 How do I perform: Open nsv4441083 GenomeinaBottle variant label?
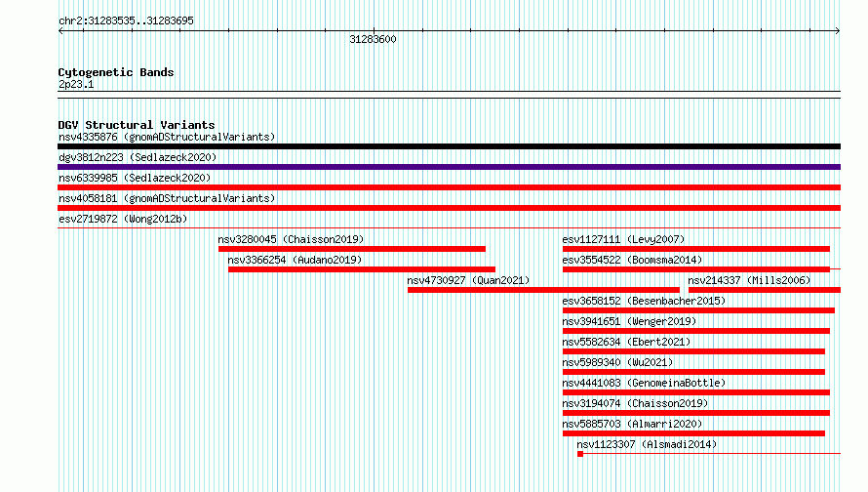644,383
